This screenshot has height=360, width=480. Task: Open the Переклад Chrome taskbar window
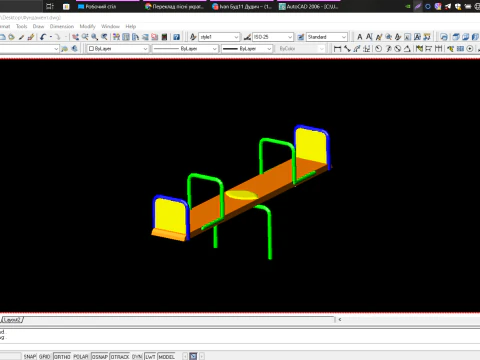tap(175, 6)
